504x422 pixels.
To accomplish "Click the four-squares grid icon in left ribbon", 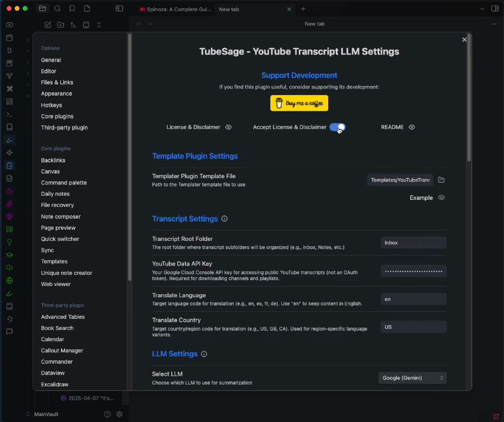I will pos(9,101).
